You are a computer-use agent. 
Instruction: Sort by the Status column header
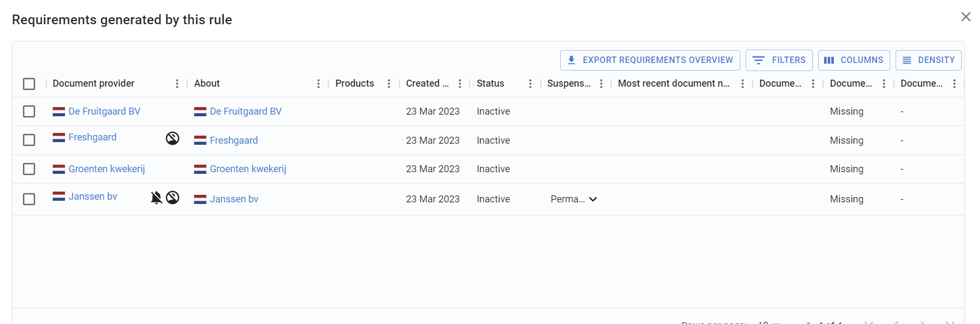(490, 83)
